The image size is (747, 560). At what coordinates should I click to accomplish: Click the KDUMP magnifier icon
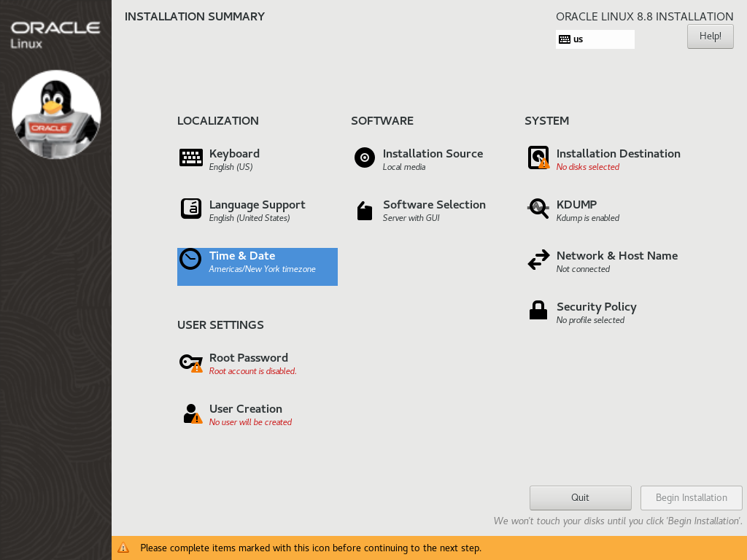(538, 209)
